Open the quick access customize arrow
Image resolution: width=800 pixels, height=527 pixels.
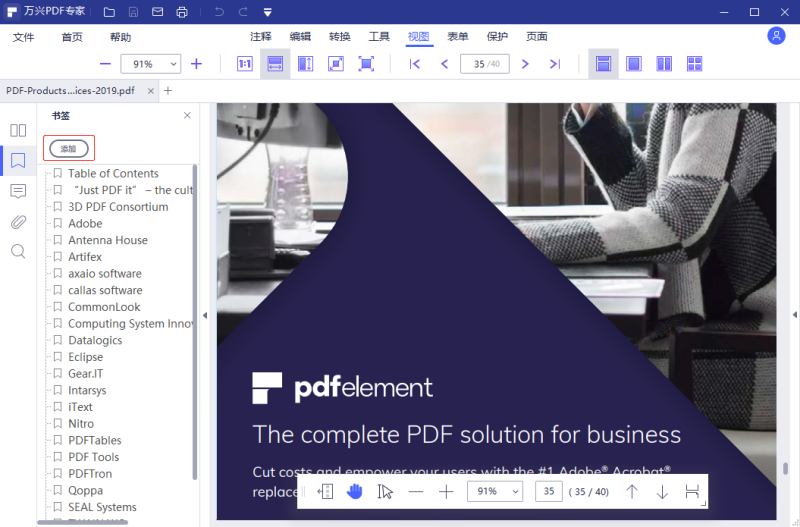[268, 12]
